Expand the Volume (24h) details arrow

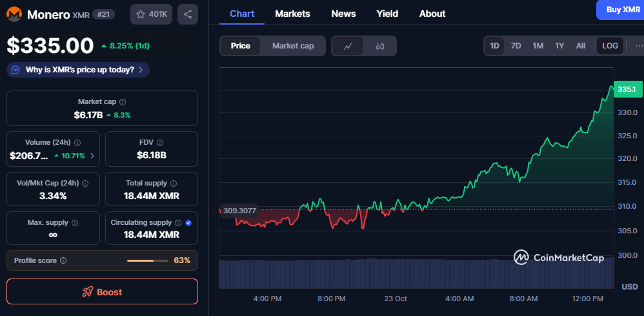tap(92, 156)
